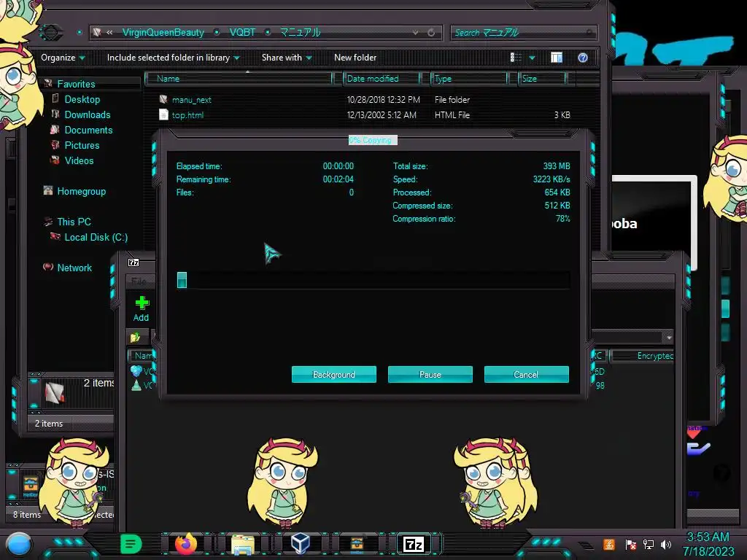
Task: Click the Desktop favorites icon
Action: click(55, 99)
